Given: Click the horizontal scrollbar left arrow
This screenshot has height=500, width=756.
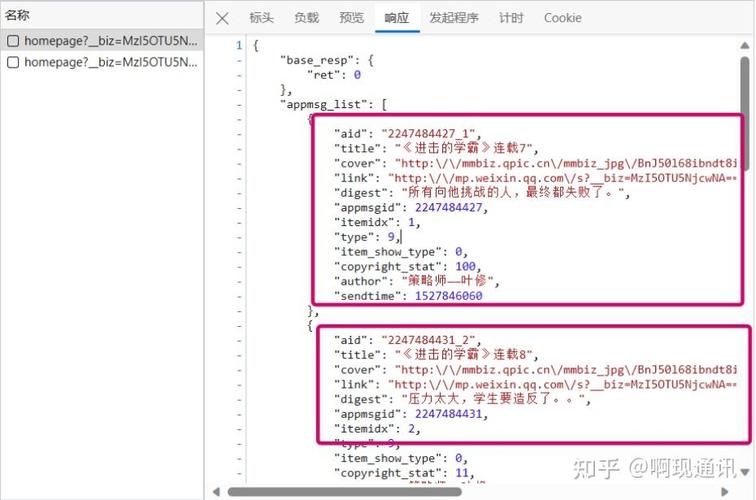Looking at the screenshot, I should [x=216, y=492].
